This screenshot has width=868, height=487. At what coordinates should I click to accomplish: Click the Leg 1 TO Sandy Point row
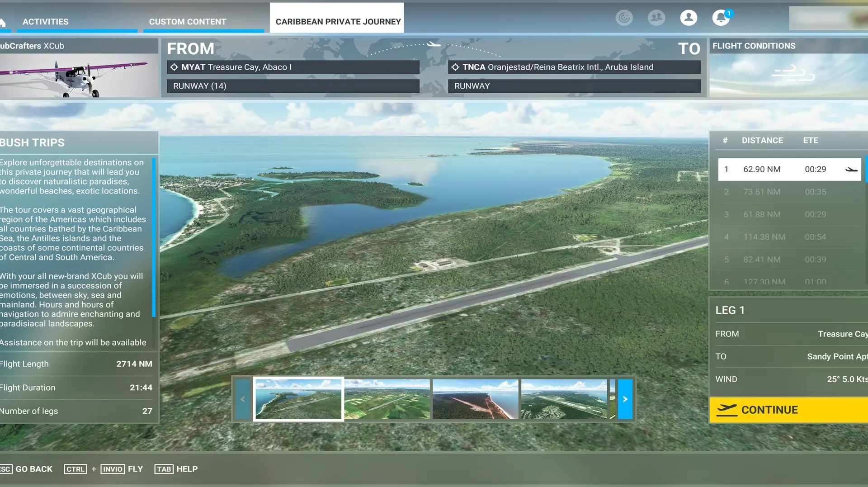coord(791,356)
